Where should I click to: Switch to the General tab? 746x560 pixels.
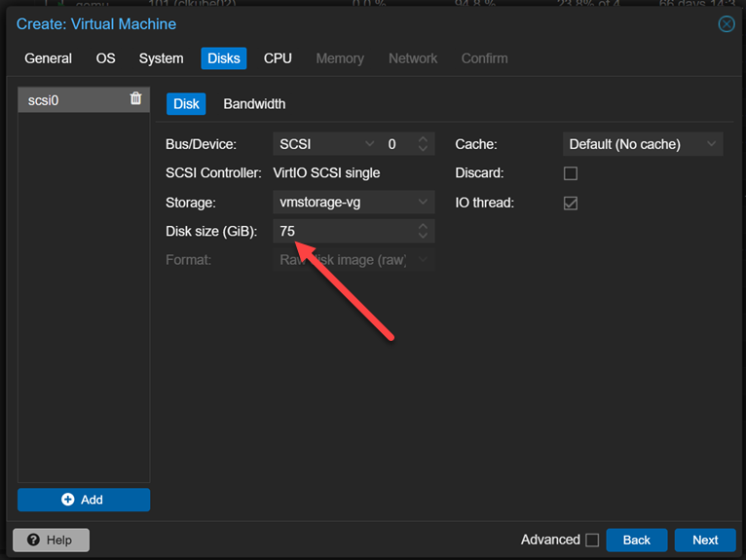point(48,58)
